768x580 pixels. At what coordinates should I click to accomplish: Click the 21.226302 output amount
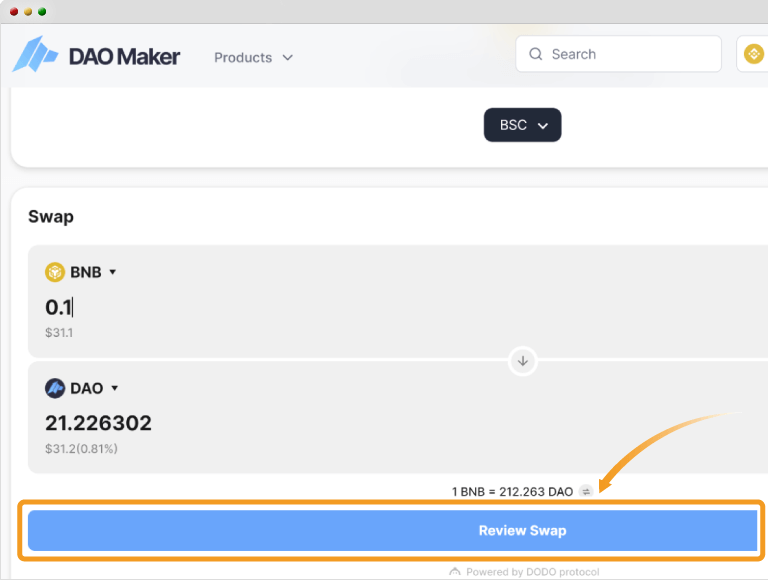pyautogui.click(x=98, y=423)
